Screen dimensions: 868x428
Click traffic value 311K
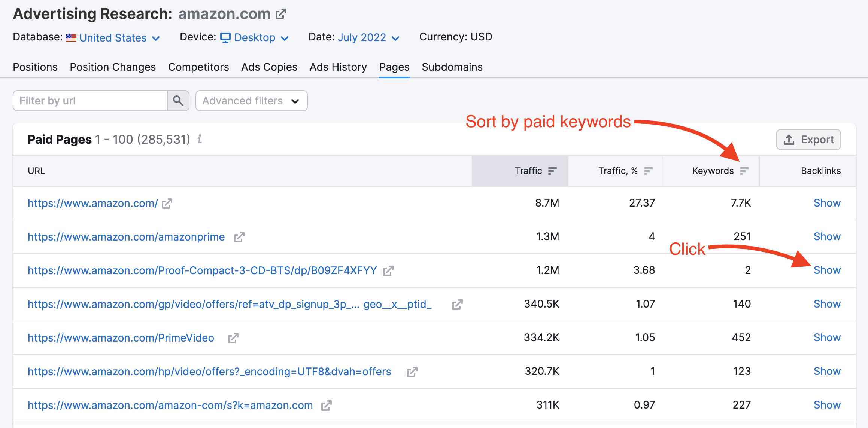click(548, 405)
